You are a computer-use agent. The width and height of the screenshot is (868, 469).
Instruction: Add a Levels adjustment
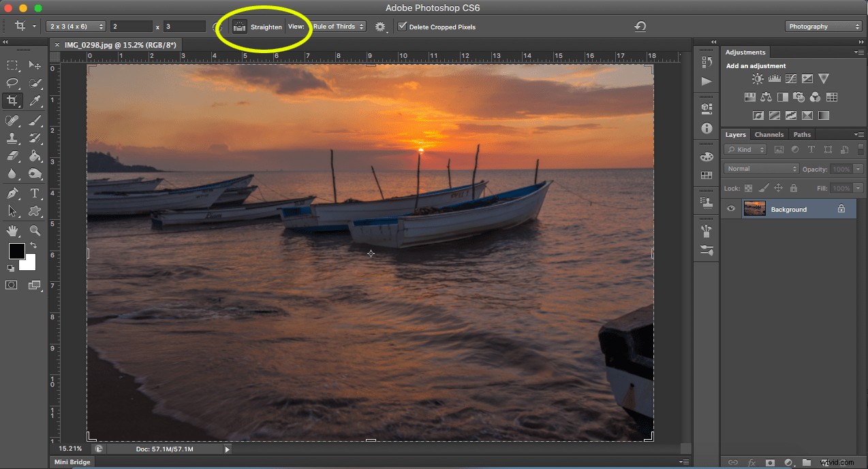[775, 78]
